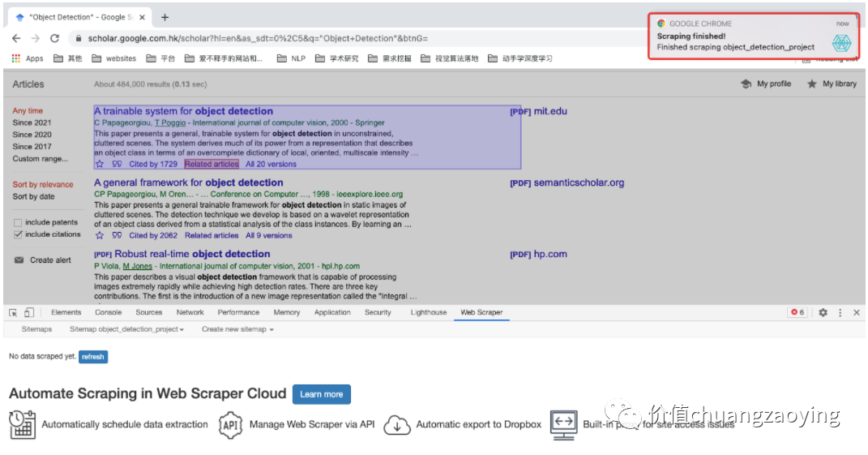Open a new browser tab

(x=165, y=17)
